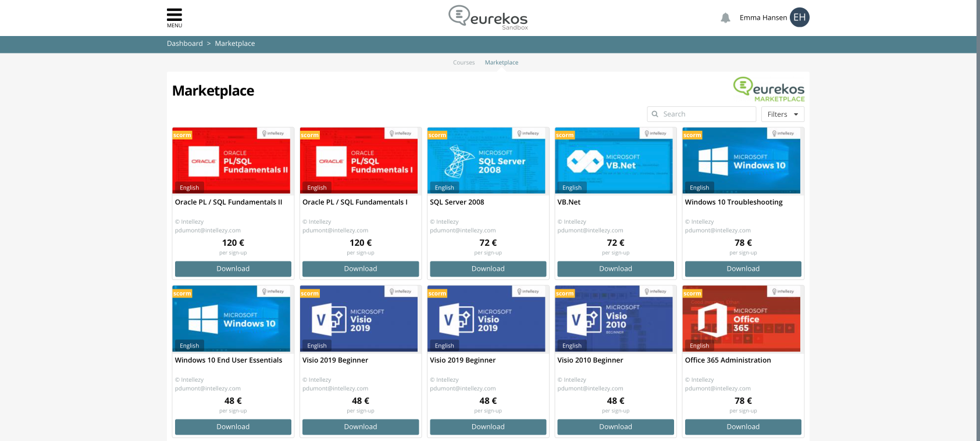Click the intellezy logo on Office 365 card
Image resolution: width=980 pixels, height=441 pixels.
click(783, 292)
